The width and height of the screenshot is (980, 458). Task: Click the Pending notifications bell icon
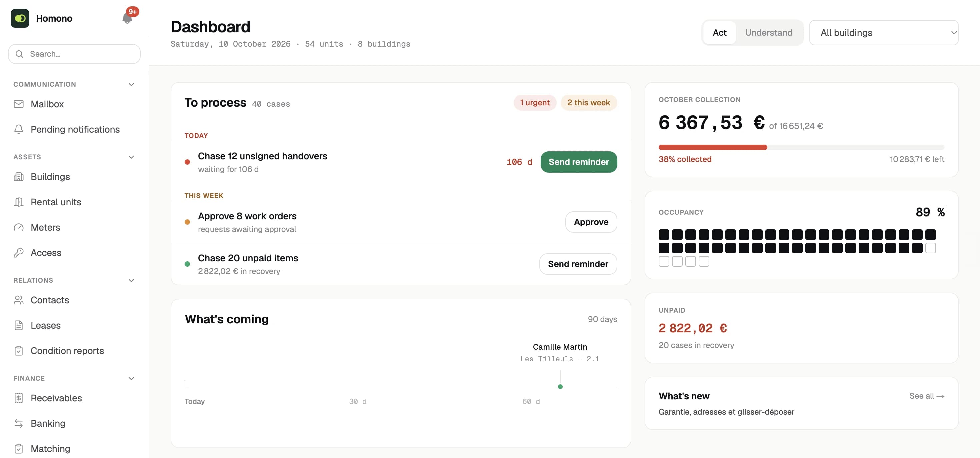(19, 129)
